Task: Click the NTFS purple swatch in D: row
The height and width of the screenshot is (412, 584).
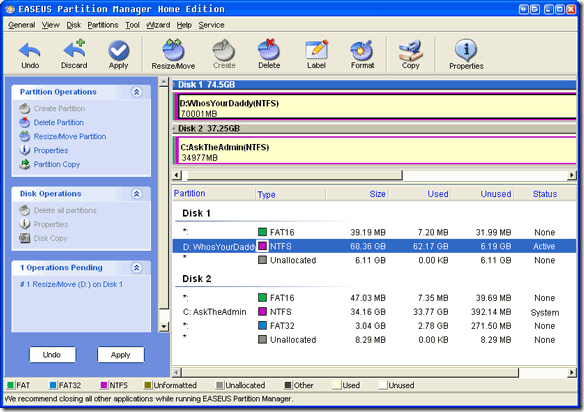Action: pyautogui.click(x=262, y=246)
